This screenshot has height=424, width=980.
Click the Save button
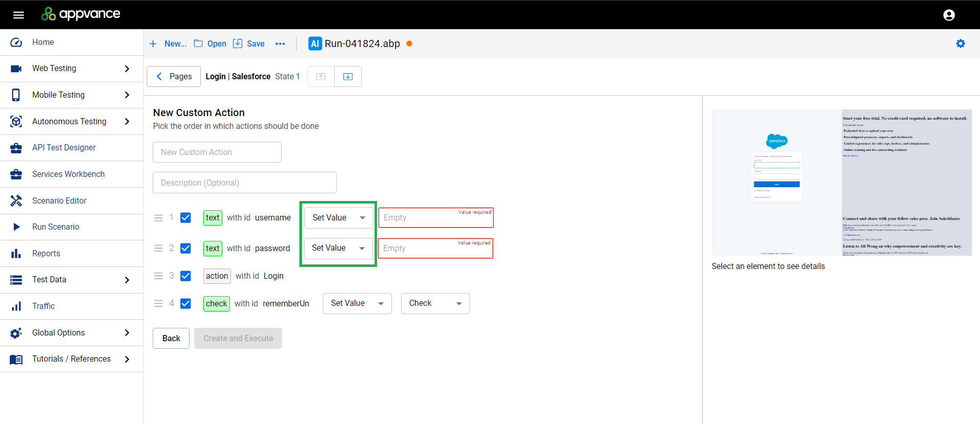[x=249, y=44]
